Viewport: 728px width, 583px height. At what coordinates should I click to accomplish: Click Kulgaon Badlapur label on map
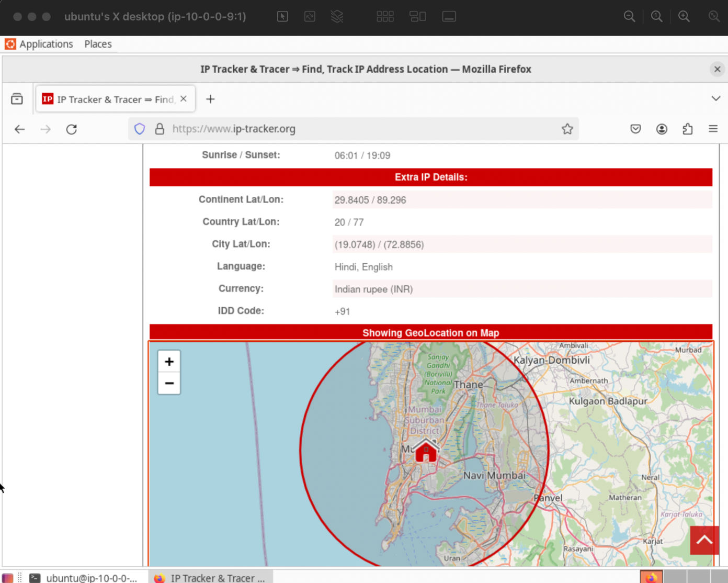click(x=608, y=401)
